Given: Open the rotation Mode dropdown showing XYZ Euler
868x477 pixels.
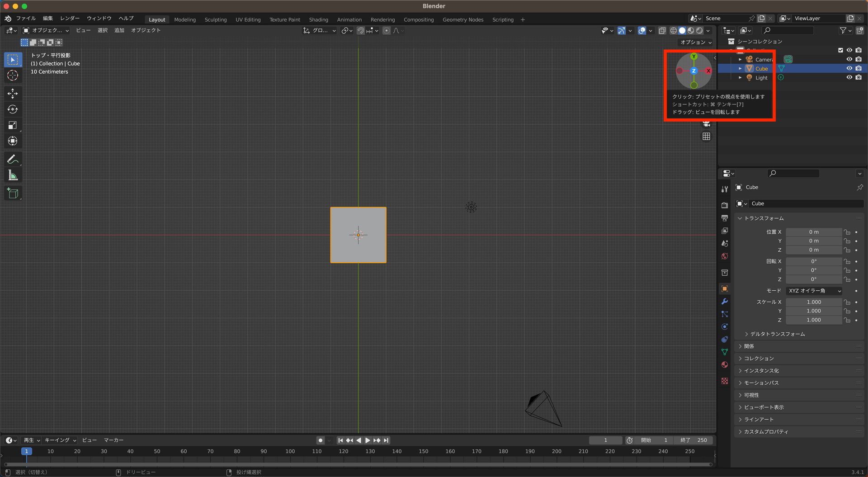Looking at the screenshot, I should pos(814,291).
